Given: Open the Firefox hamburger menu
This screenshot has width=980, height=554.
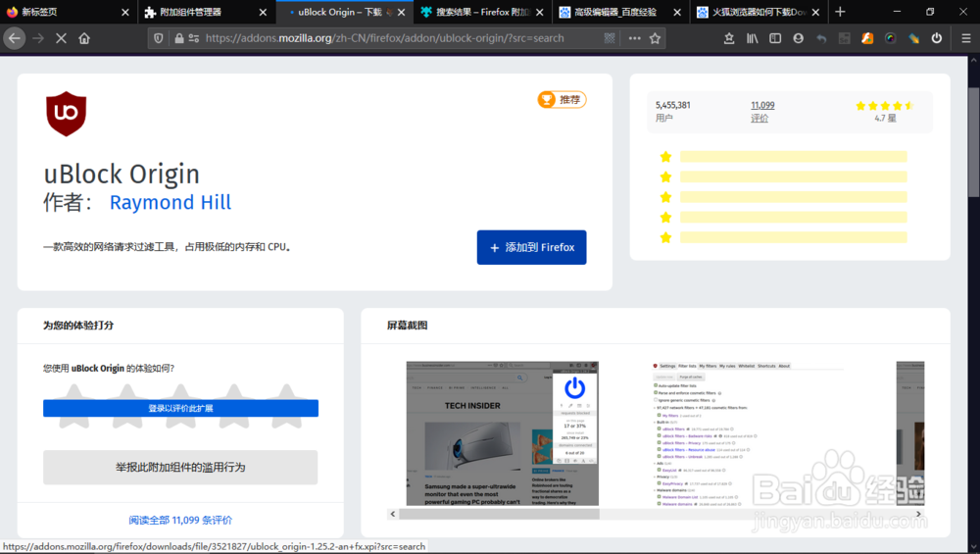Looking at the screenshot, I should 965,38.
